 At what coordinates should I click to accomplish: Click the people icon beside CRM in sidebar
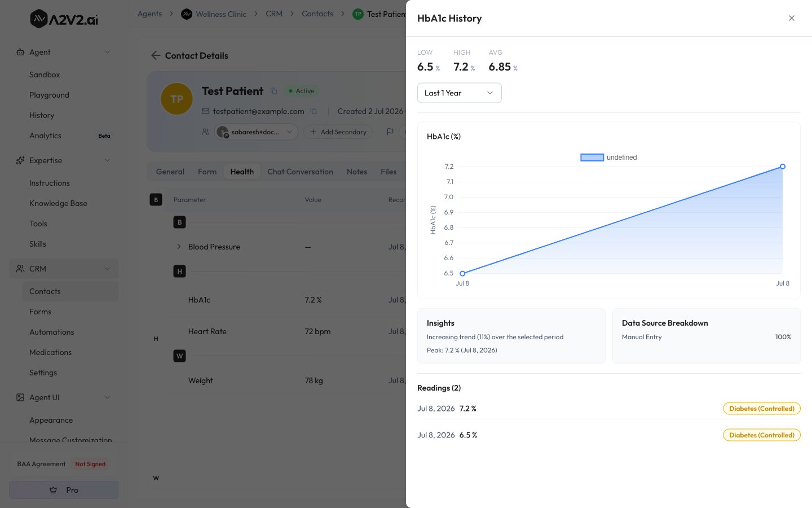[x=20, y=269]
